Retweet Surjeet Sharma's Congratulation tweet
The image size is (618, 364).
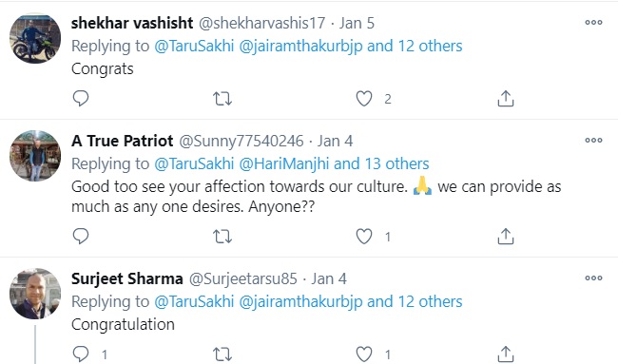[222, 354]
